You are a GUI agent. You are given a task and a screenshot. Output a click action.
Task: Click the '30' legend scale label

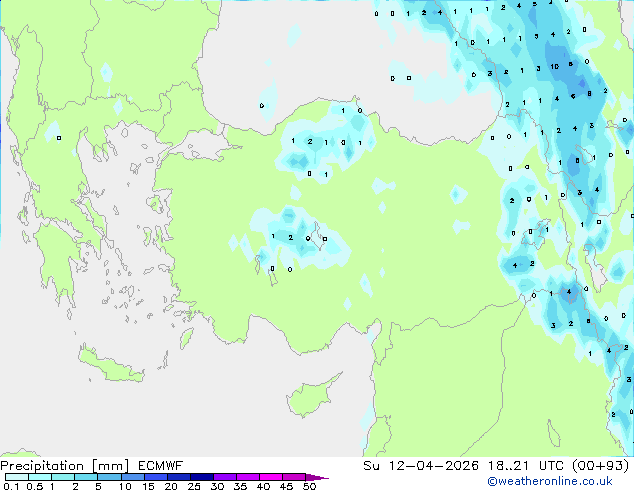(217, 486)
